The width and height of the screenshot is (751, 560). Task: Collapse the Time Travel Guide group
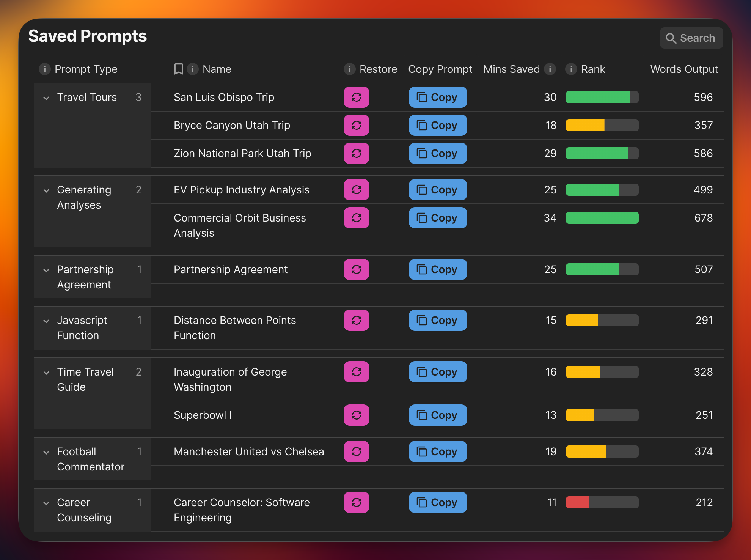[46, 373]
